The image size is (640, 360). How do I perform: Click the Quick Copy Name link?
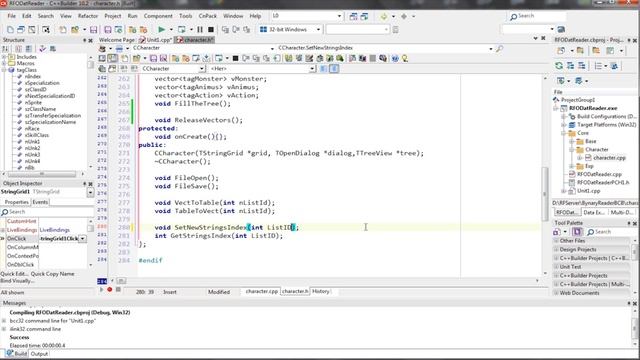(53, 274)
